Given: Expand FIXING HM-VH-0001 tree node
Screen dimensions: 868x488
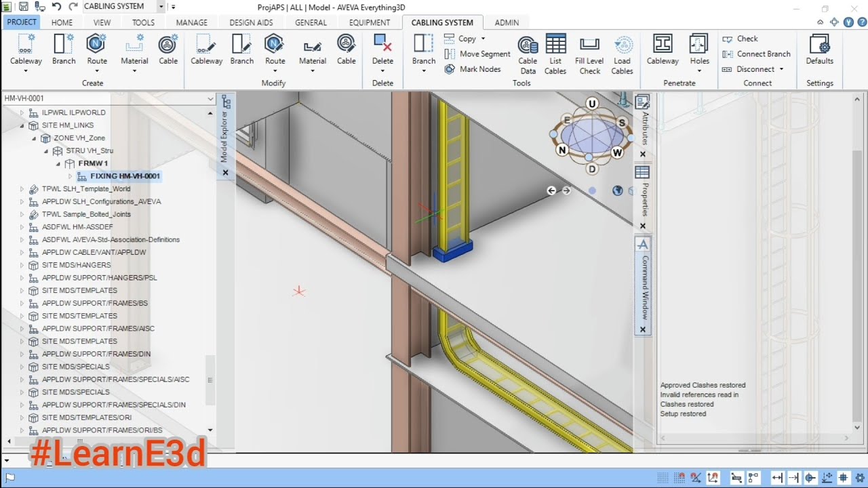Looking at the screenshot, I should [70, 176].
